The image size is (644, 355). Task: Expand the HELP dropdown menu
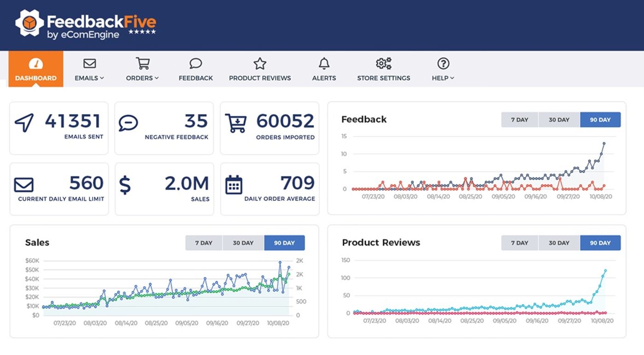(x=443, y=78)
